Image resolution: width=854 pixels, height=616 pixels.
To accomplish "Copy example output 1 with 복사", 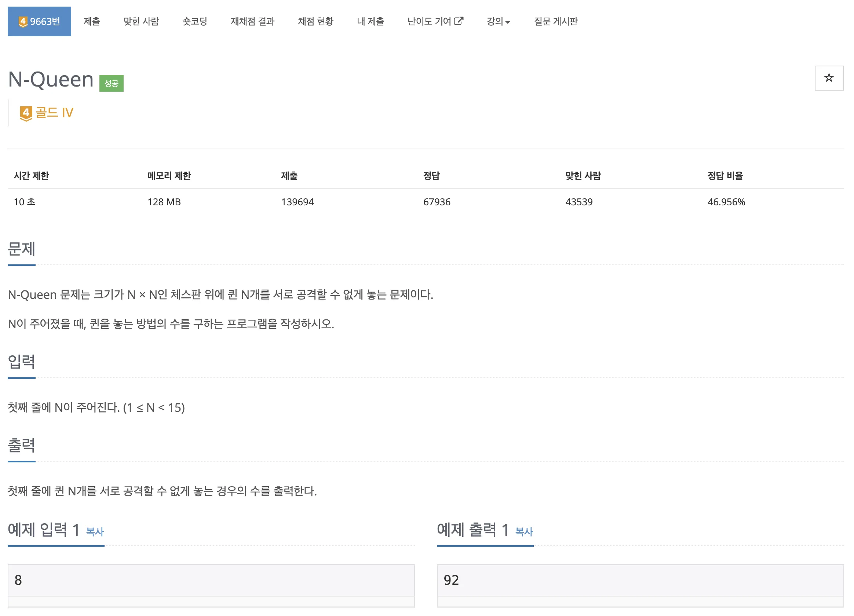I will (524, 531).
